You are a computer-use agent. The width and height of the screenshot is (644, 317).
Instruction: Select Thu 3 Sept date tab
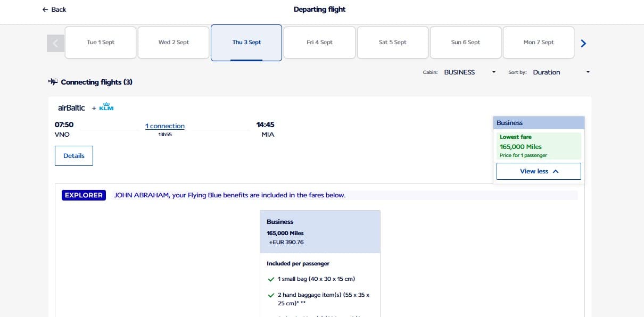[x=246, y=43]
